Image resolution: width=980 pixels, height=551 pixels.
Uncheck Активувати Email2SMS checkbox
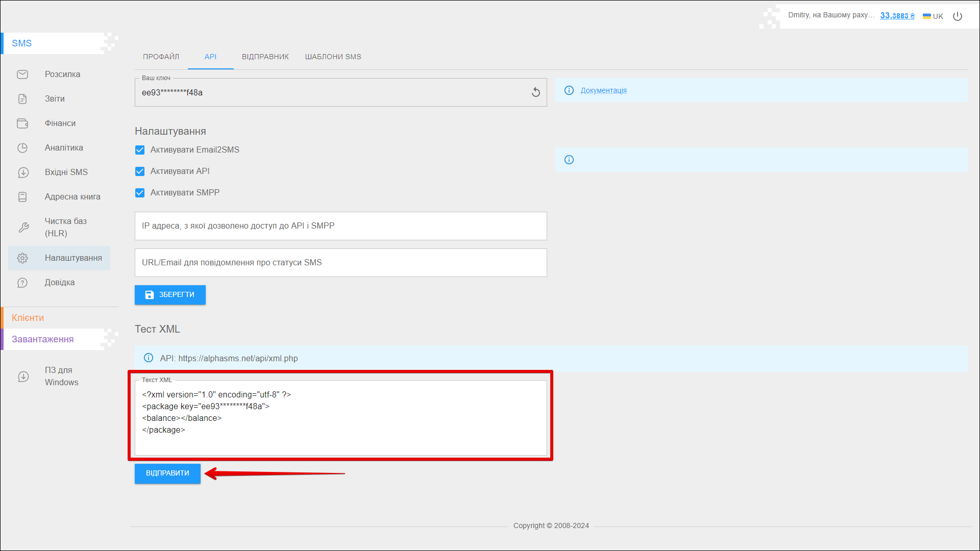140,150
